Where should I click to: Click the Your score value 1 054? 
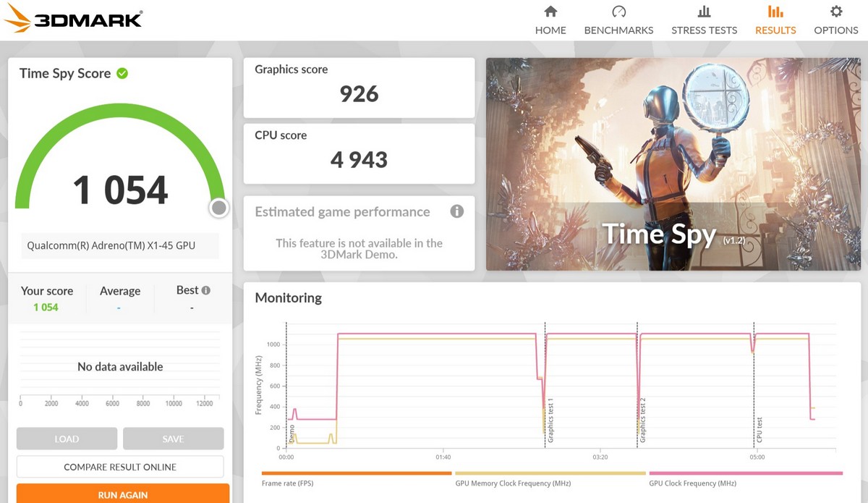click(x=46, y=308)
